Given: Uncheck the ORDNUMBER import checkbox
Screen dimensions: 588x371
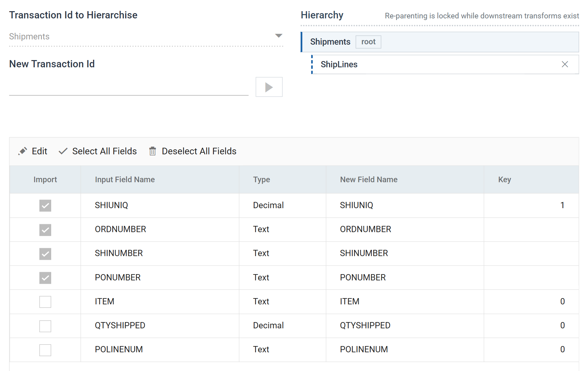Looking at the screenshot, I should pos(45,230).
